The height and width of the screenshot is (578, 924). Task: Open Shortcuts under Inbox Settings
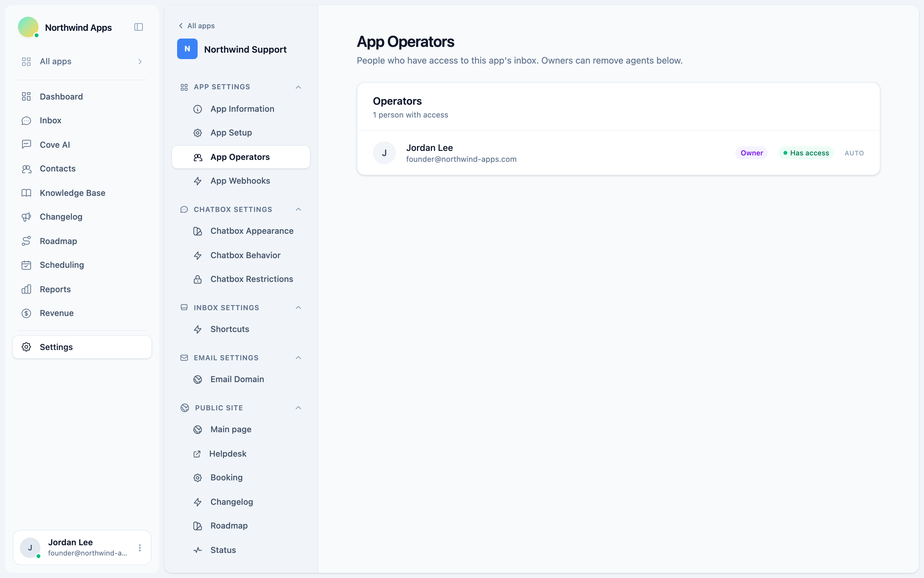(241, 329)
